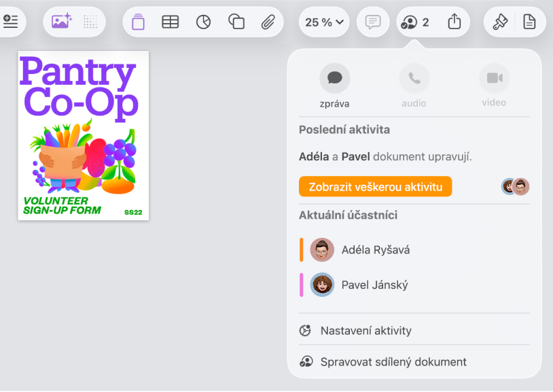Click text 'Adéla a Pavel dokument upravují.'
The image size is (553, 392).
[385, 157]
